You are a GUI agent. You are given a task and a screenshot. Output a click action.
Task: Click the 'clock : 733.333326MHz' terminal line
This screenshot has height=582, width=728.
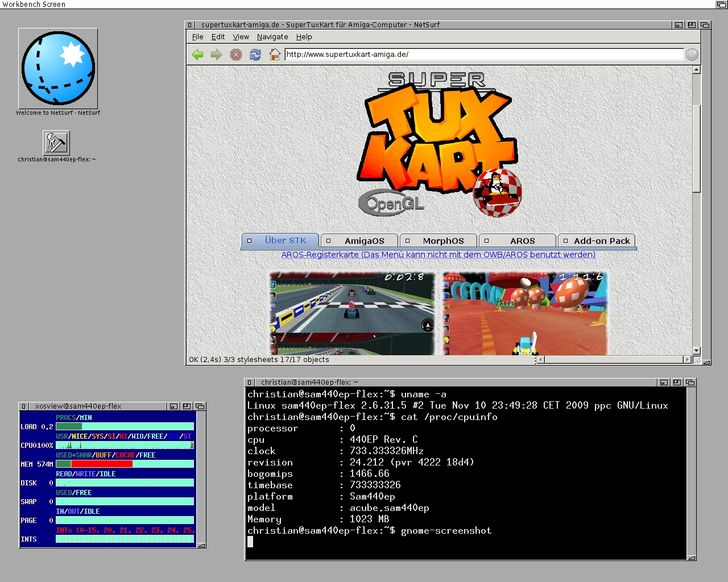pos(336,451)
